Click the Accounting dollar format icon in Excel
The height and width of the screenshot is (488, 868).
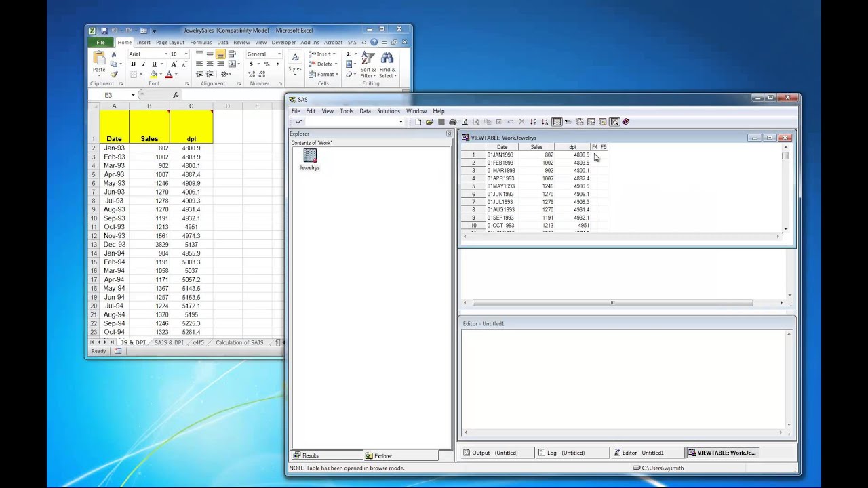coord(251,64)
